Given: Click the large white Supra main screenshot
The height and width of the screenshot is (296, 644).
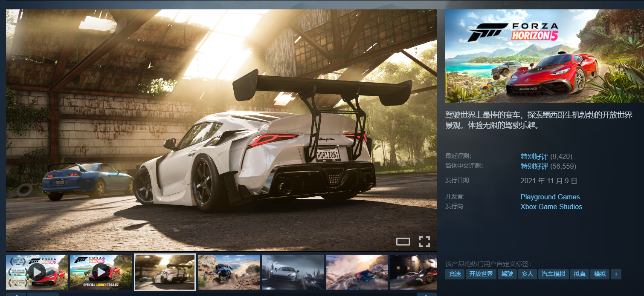Looking at the screenshot, I should (221, 128).
